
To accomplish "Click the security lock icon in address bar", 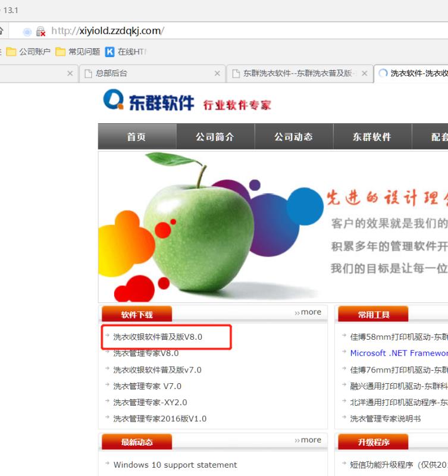I will [x=40, y=31].
